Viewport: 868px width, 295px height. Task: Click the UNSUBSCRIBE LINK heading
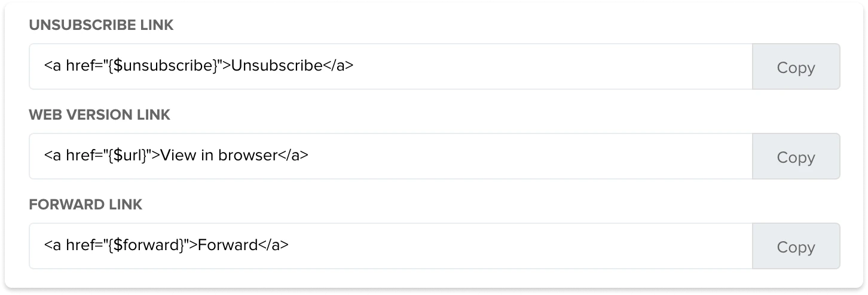[x=101, y=26]
